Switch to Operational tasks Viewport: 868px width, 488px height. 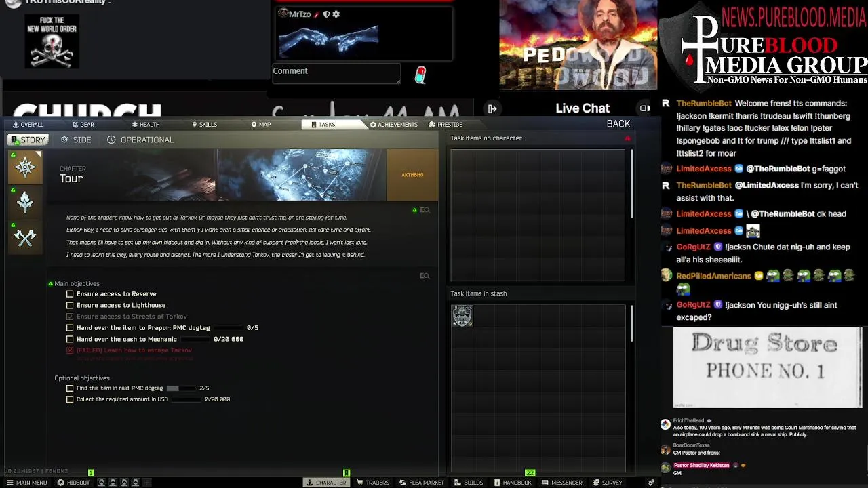coord(140,140)
